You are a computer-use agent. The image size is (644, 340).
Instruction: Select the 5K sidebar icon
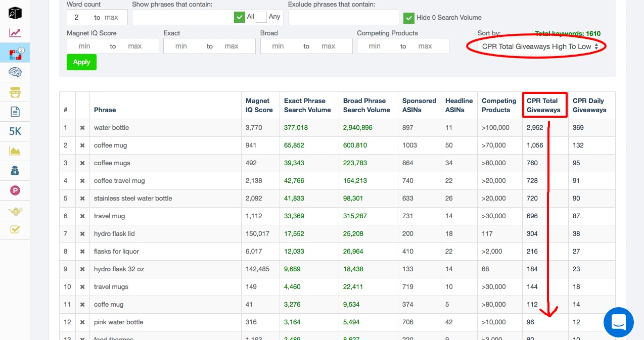tap(15, 131)
